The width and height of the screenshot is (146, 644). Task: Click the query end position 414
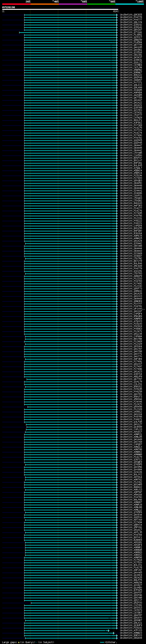115,11
